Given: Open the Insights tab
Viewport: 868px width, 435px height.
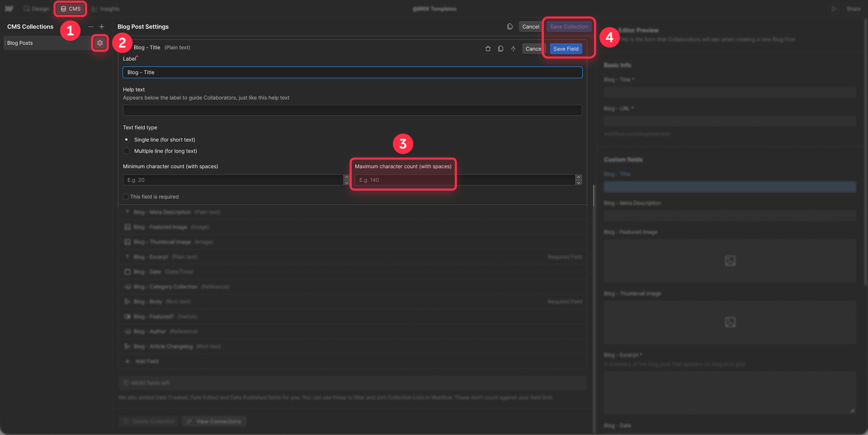Looking at the screenshot, I should point(105,8).
